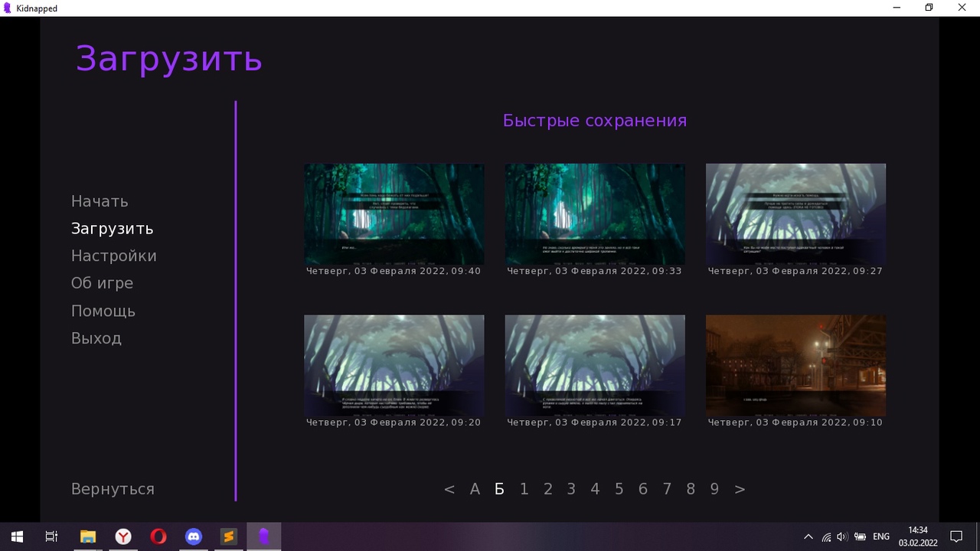The height and width of the screenshot is (551, 980).
Task: Click the volume speaker tray icon
Action: (842, 536)
